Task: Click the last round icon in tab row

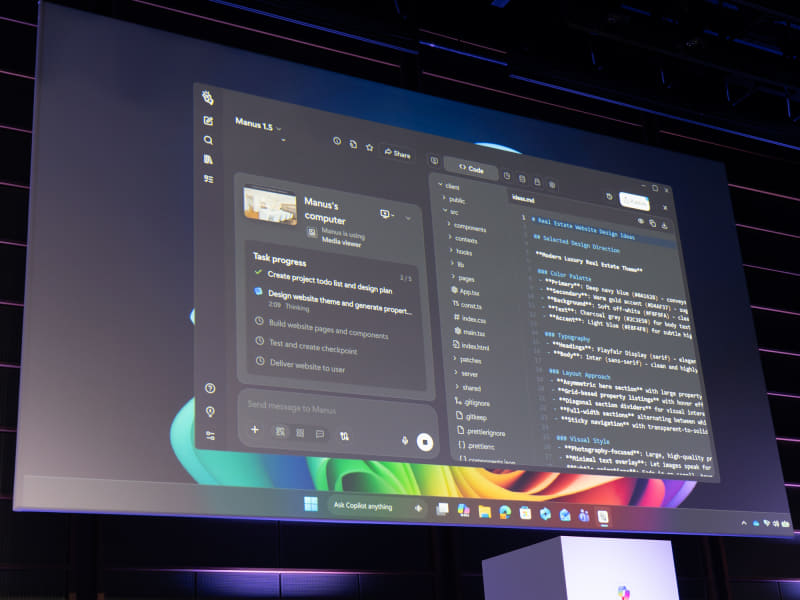Action: (552, 185)
